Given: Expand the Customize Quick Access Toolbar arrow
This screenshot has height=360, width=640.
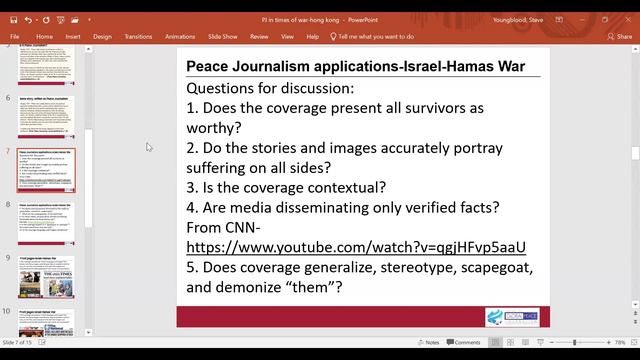Looking at the screenshot, I should [89, 20].
